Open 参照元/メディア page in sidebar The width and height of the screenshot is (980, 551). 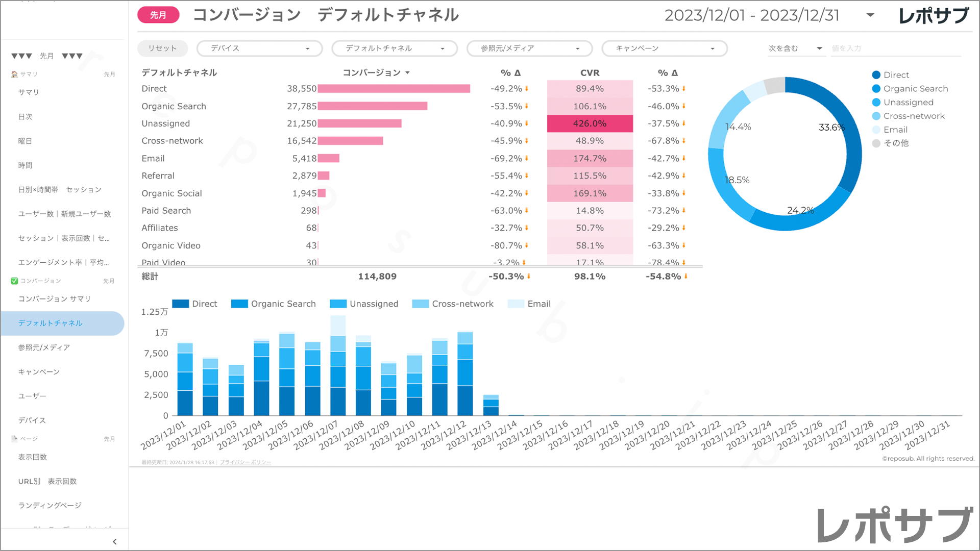tap(44, 347)
